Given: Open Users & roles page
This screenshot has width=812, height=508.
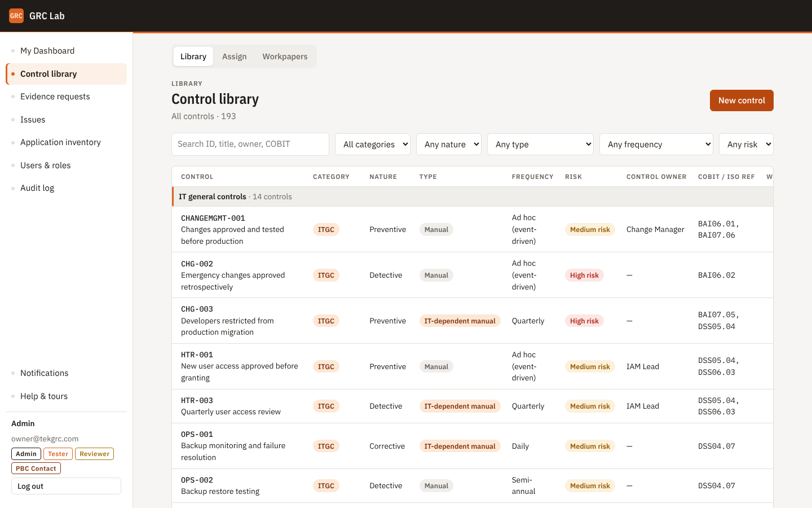Looking at the screenshot, I should click(x=67, y=165).
